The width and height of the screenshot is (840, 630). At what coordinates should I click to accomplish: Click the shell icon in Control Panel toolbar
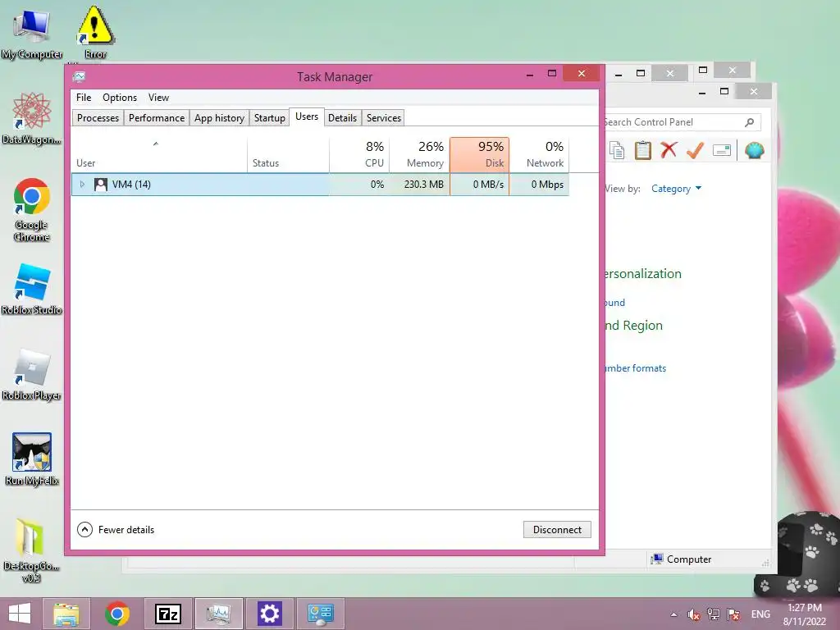755,151
